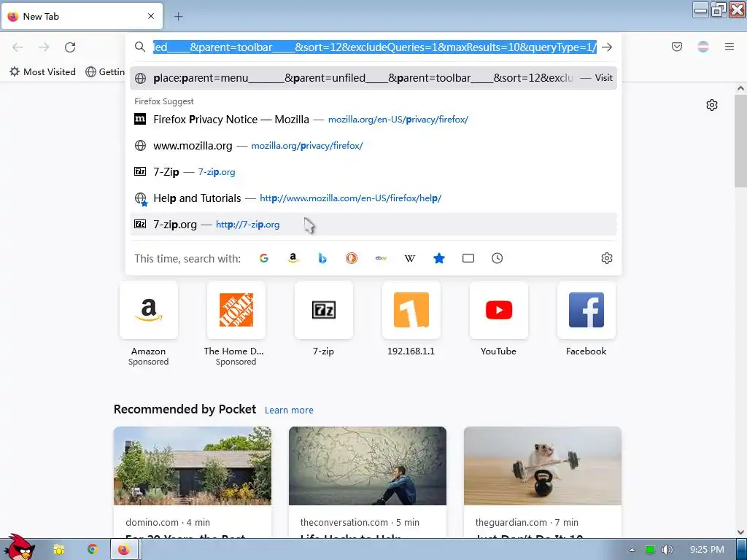Search this time with eBay icon

[x=381, y=258]
